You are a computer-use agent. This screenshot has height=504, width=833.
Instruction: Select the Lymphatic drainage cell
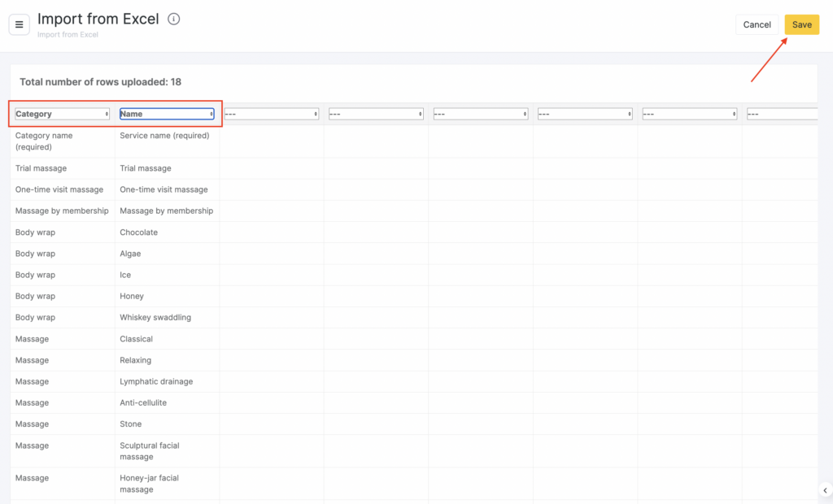click(x=156, y=381)
